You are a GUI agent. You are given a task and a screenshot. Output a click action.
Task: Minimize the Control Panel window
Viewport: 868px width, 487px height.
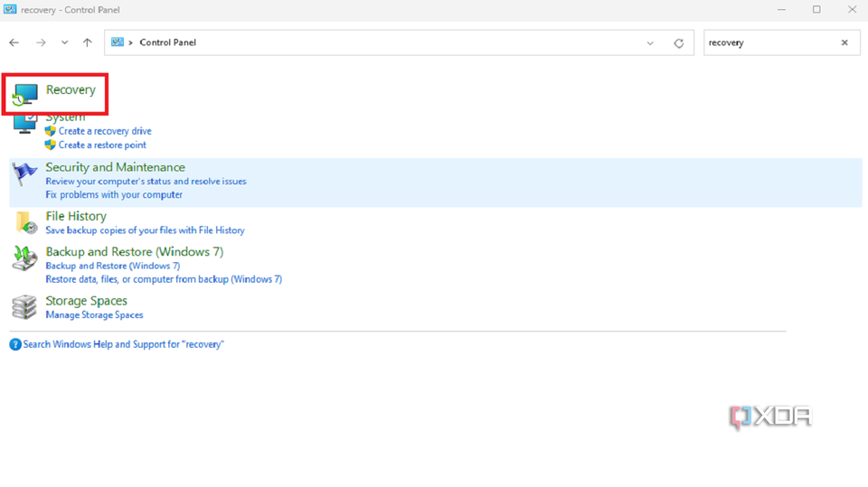(x=781, y=9)
